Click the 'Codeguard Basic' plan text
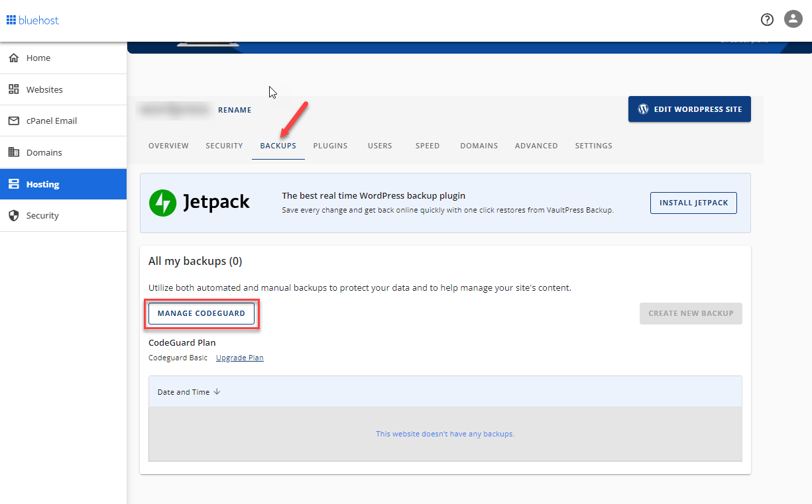This screenshot has width=812, height=504. [x=178, y=358]
